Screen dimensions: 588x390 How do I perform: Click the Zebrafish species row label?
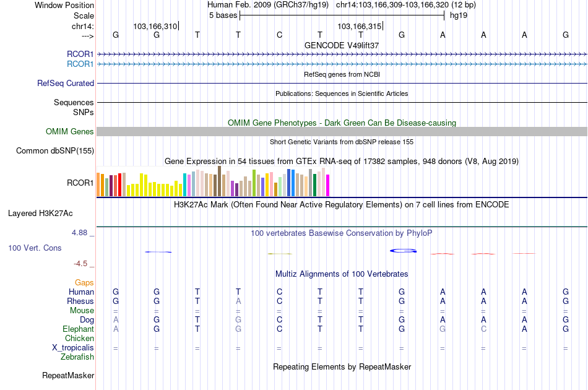point(77,357)
